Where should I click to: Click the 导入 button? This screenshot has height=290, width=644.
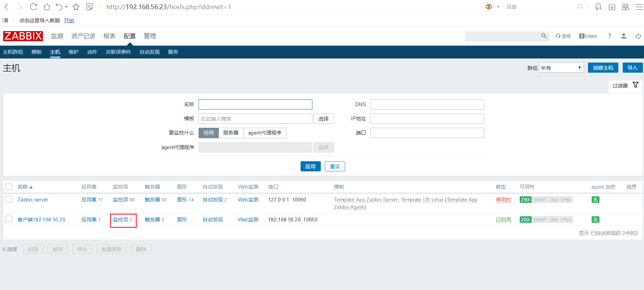pyautogui.click(x=633, y=68)
